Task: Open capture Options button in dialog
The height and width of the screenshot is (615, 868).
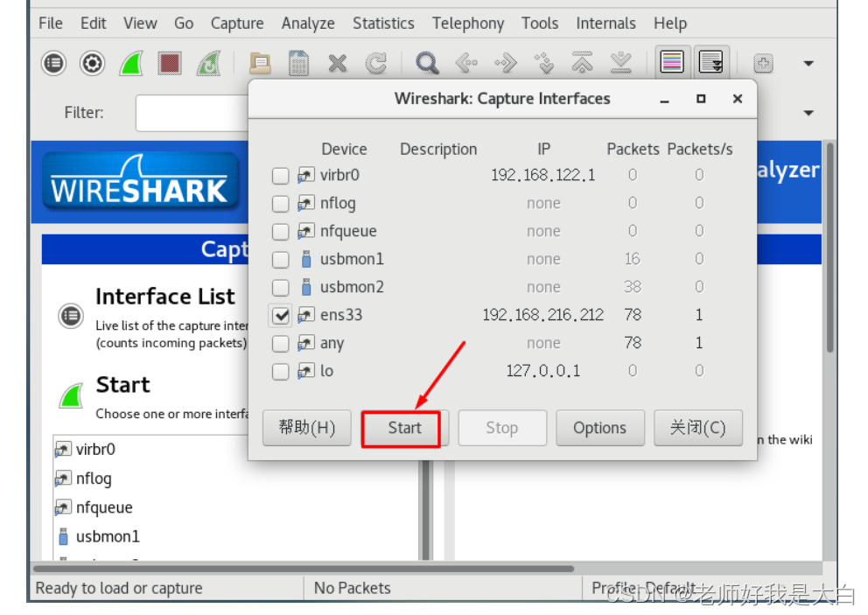Action: coord(600,428)
